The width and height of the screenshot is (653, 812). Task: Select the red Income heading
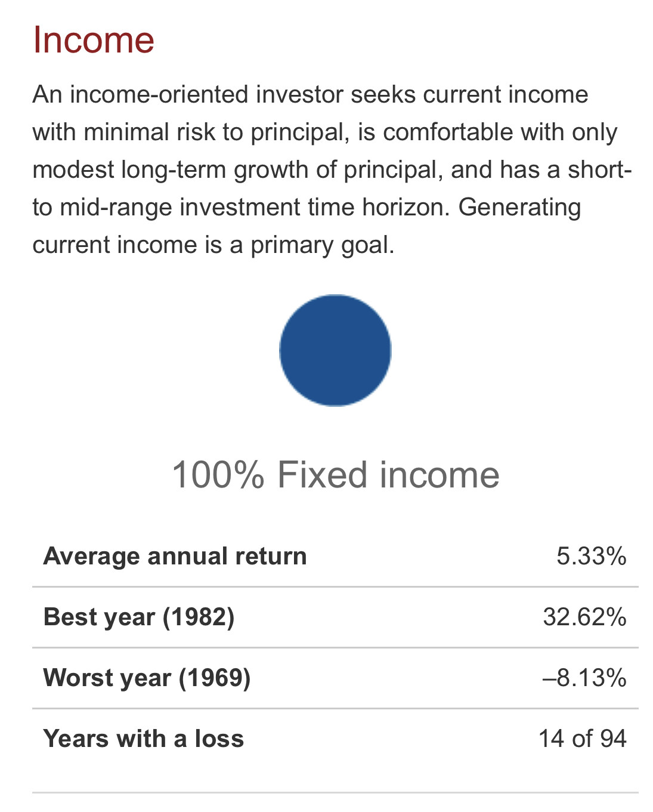(94, 40)
